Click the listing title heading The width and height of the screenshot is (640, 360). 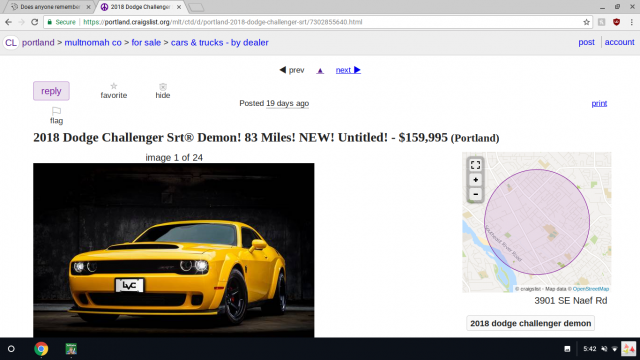point(266,138)
